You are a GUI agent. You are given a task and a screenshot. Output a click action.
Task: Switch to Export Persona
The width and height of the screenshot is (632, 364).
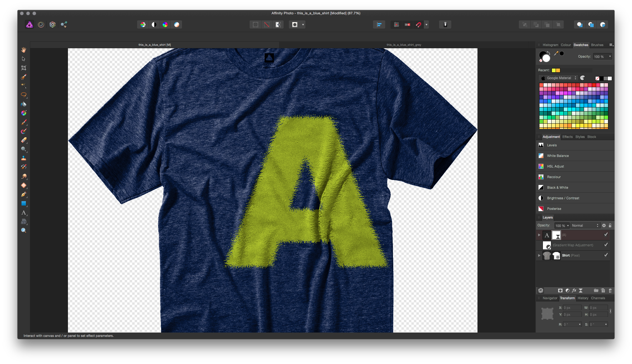point(64,25)
